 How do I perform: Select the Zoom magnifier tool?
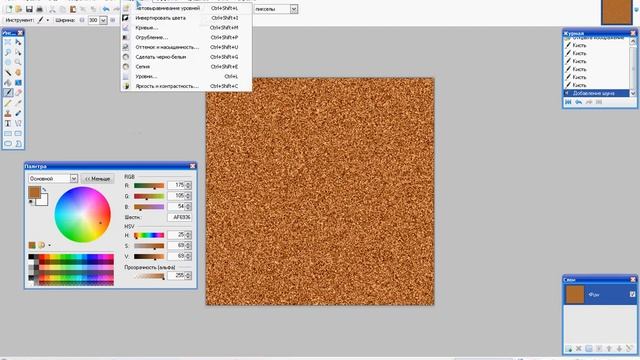18,62
